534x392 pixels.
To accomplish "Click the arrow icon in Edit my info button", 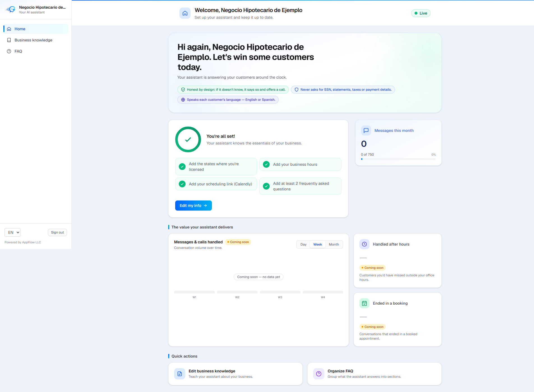I will 205,206.
